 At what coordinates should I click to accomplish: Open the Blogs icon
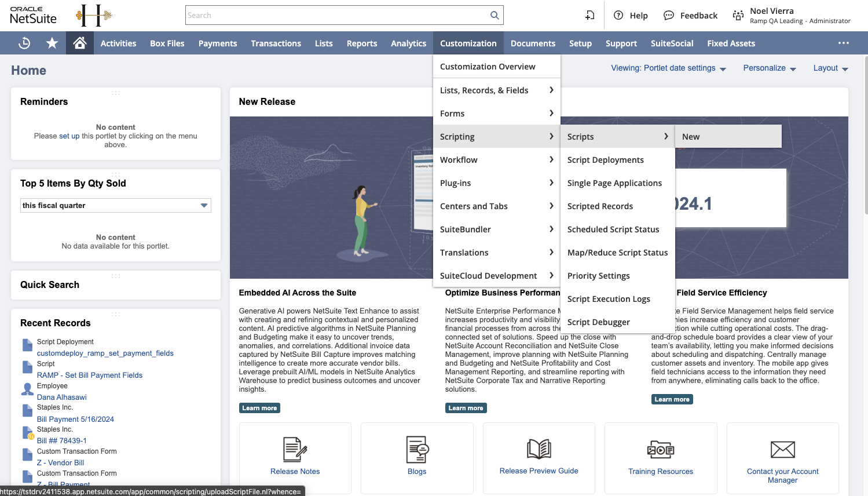(x=417, y=449)
